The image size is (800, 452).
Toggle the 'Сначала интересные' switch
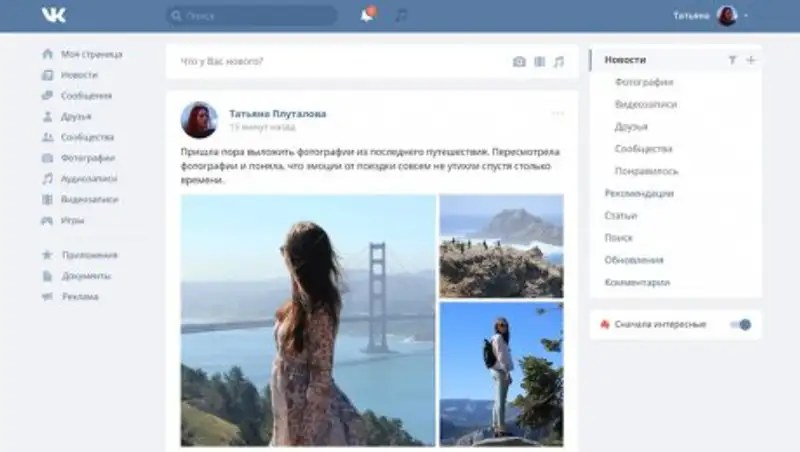click(x=740, y=324)
